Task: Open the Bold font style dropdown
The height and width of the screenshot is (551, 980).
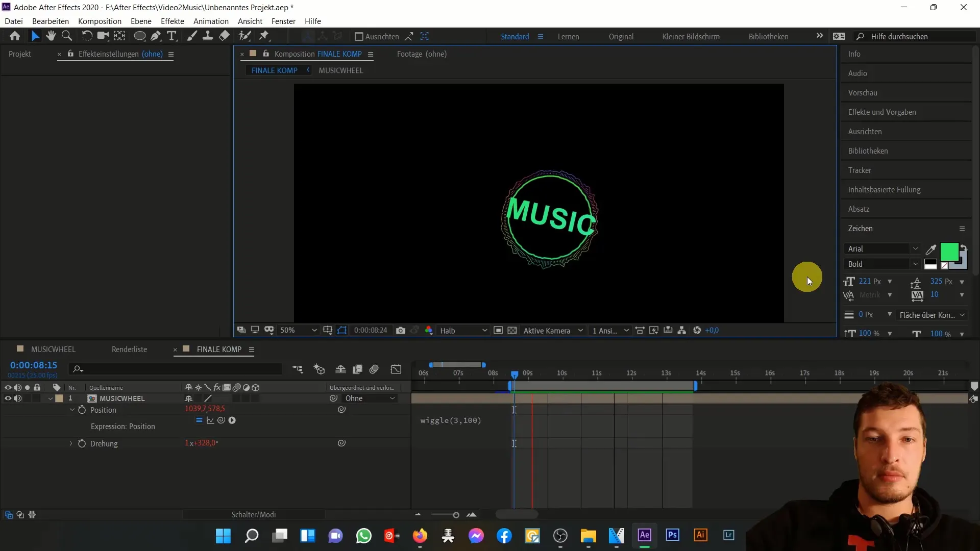Action: (x=882, y=264)
